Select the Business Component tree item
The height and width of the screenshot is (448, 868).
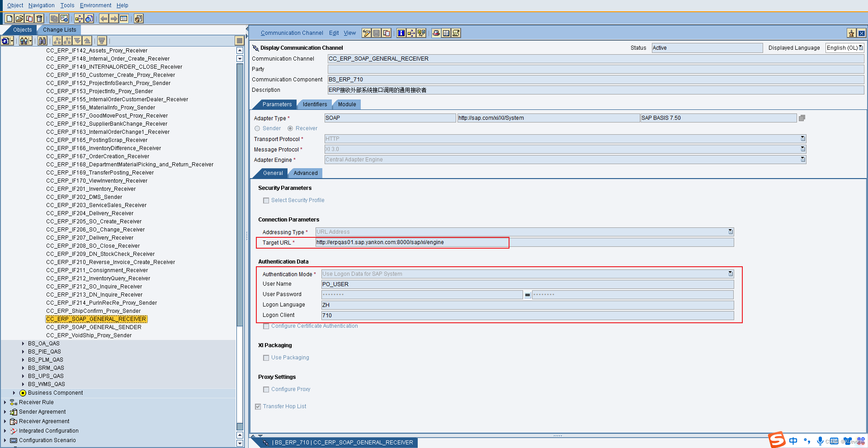coord(55,393)
